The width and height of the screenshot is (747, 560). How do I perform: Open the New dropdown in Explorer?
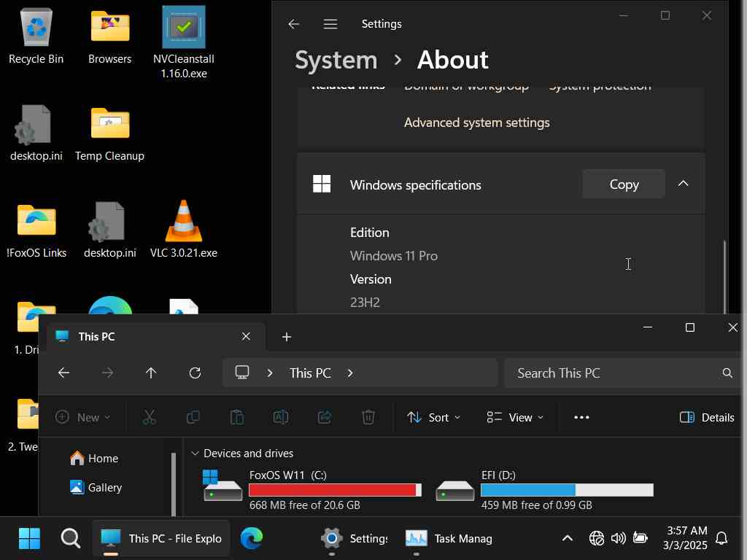[x=83, y=417]
